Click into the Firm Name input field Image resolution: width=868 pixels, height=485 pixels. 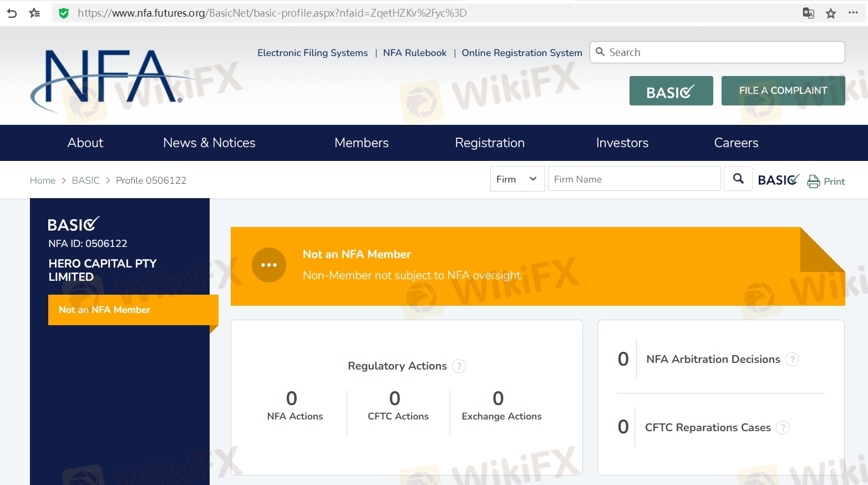(x=633, y=179)
